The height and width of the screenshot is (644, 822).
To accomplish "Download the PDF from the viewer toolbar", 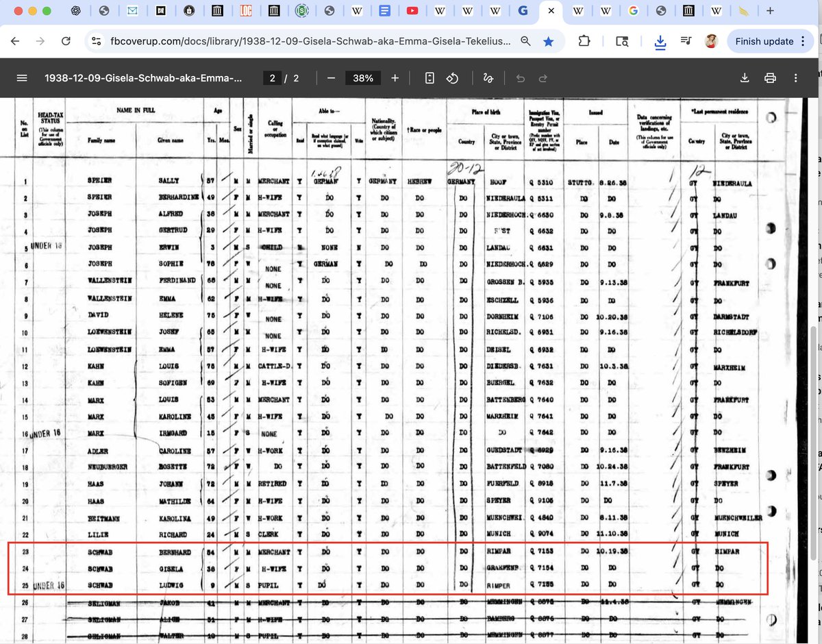I will click(745, 78).
